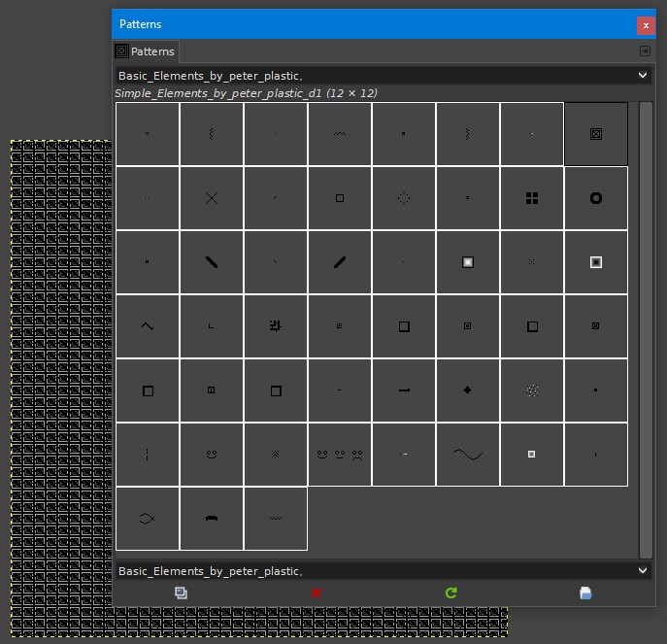
Task: Select the white-centered gradient square pattern
Action: pyautogui.click(x=468, y=262)
